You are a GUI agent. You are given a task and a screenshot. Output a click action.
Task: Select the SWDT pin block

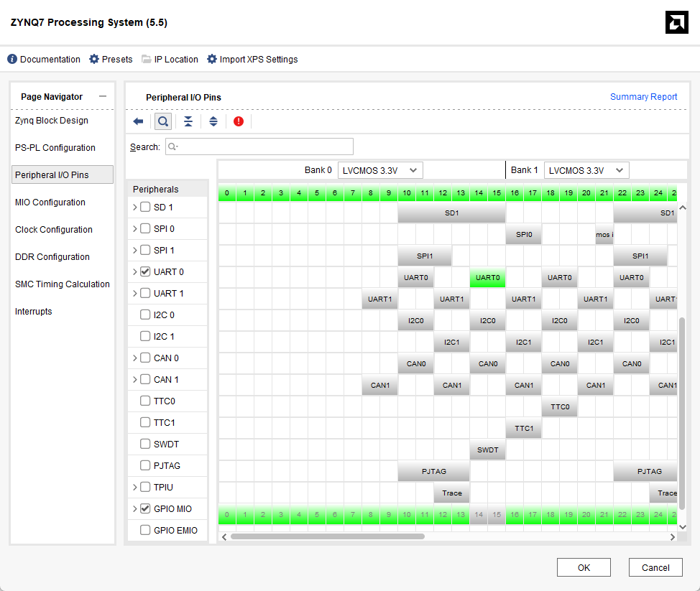(x=487, y=450)
